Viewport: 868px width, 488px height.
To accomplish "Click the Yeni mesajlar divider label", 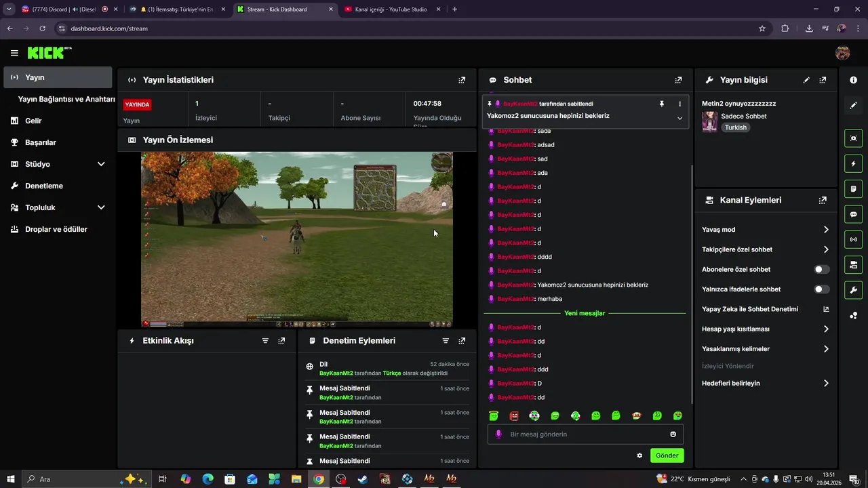I will [x=585, y=313].
